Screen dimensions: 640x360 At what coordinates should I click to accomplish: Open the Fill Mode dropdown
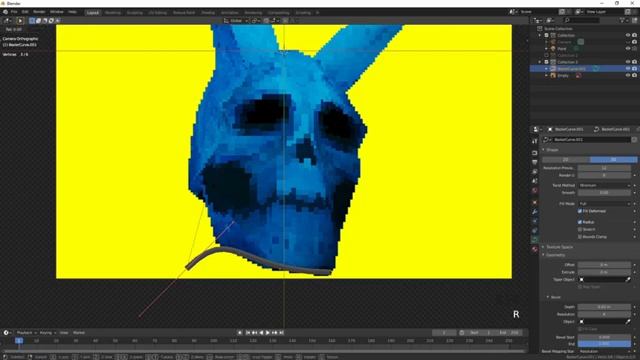point(604,203)
